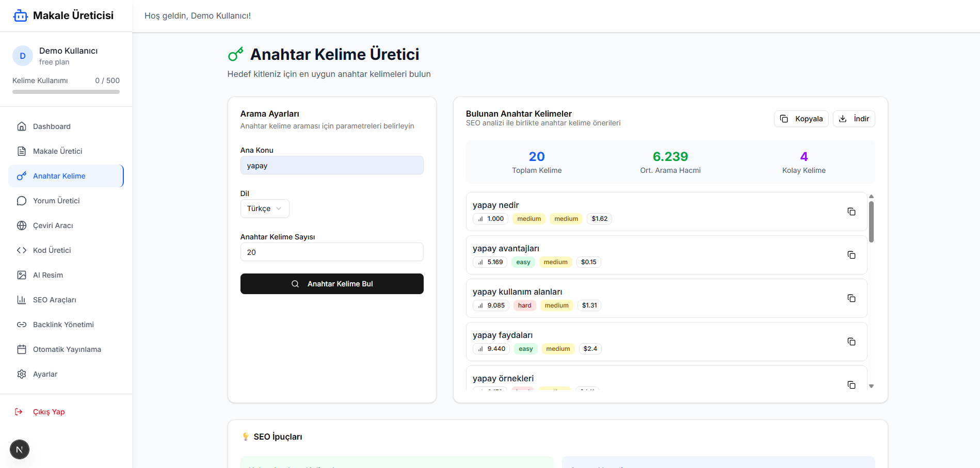The image size is (980, 468).
Task: Go to Makale Üretici page
Action: (x=66, y=151)
